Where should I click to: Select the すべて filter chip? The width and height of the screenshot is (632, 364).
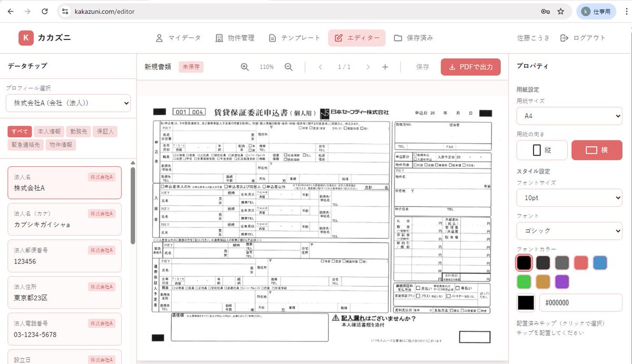(x=19, y=132)
